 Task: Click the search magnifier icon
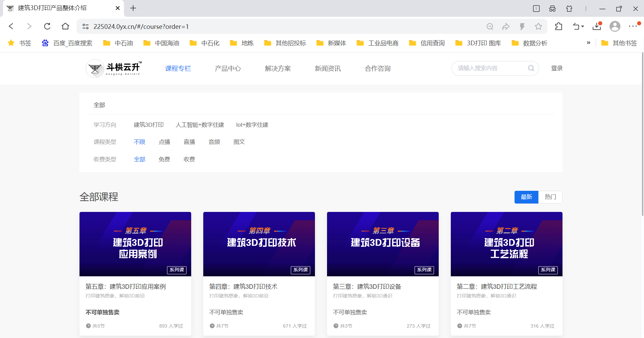click(x=531, y=68)
